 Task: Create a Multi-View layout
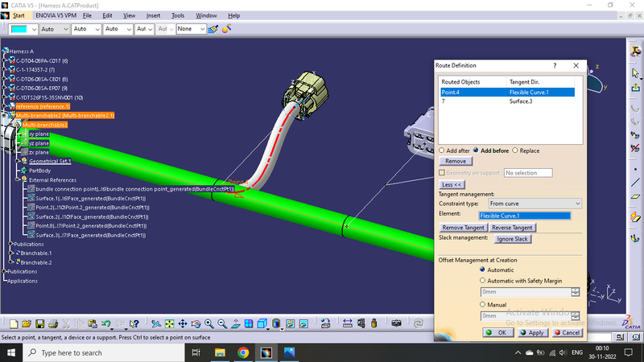tap(249, 324)
